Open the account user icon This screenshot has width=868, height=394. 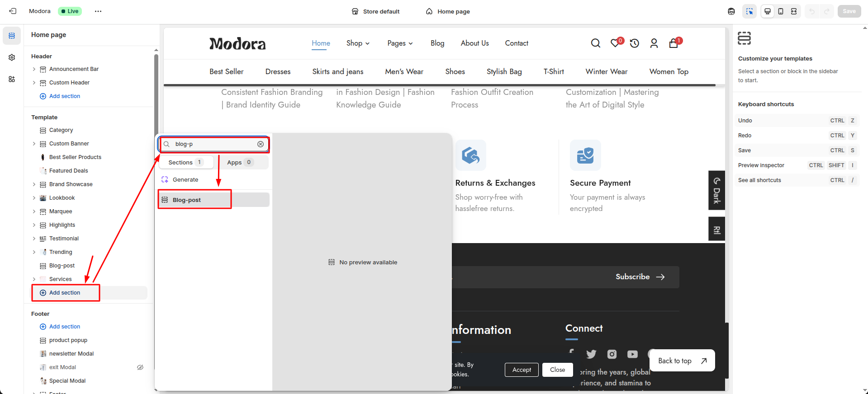[654, 43]
